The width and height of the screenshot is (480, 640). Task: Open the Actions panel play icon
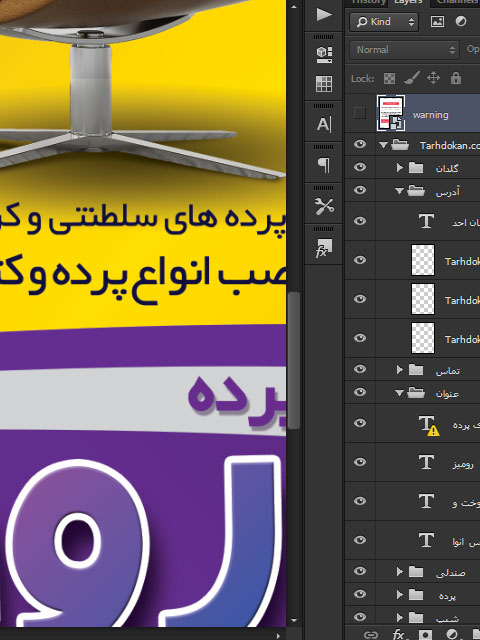(x=324, y=15)
